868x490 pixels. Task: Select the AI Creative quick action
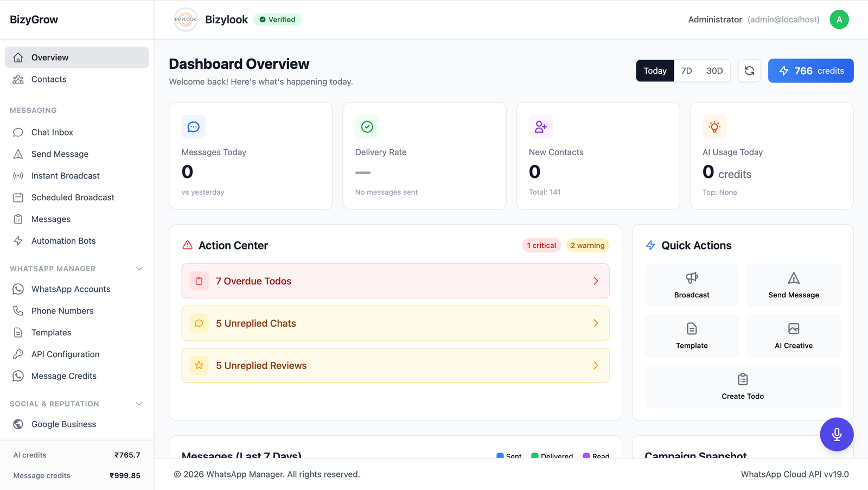793,335
